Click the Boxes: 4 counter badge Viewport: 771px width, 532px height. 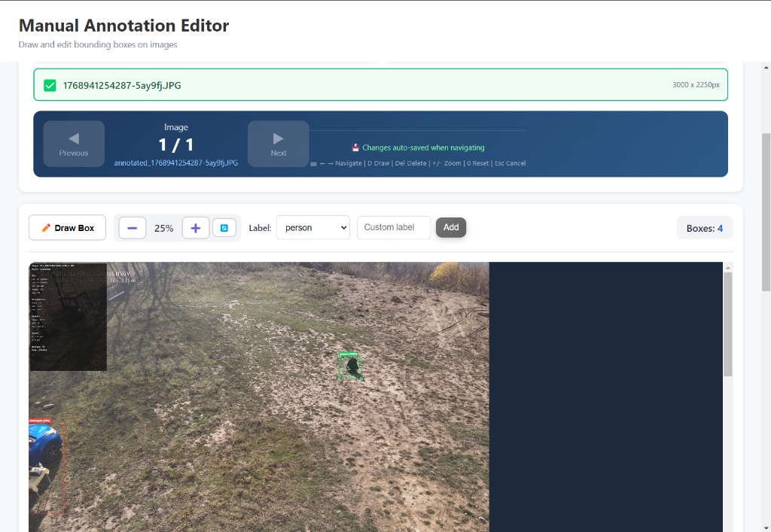[x=704, y=228]
